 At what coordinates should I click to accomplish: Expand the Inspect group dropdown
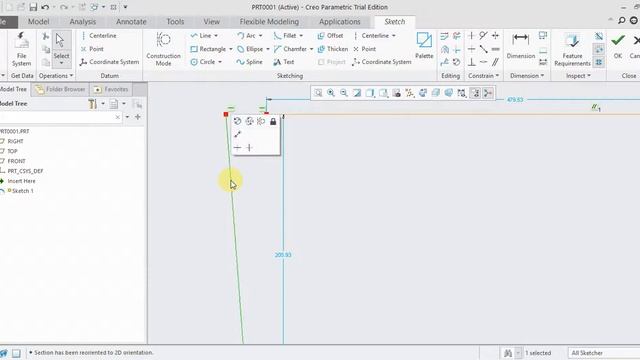click(x=578, y=76)
